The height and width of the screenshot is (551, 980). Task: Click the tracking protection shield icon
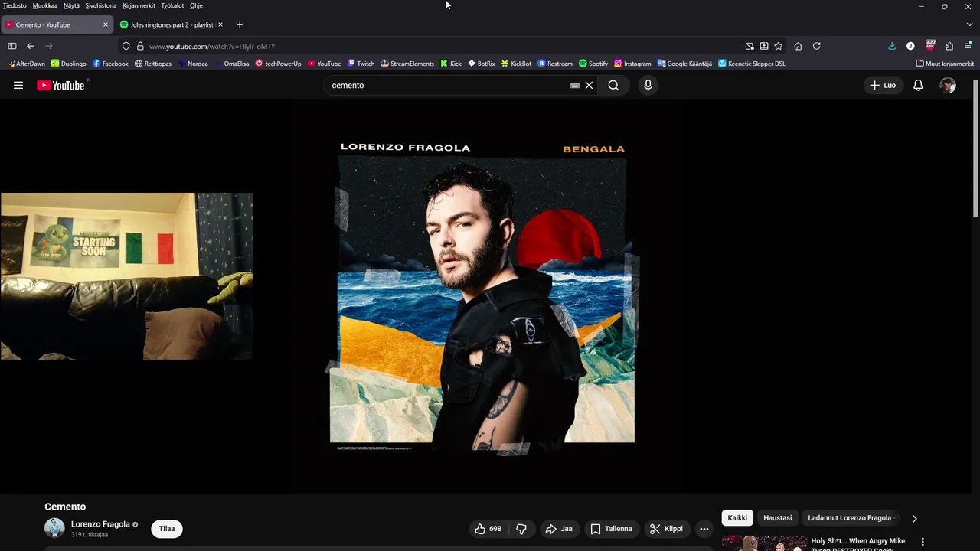pyautogui.click(x=126, y=46)
